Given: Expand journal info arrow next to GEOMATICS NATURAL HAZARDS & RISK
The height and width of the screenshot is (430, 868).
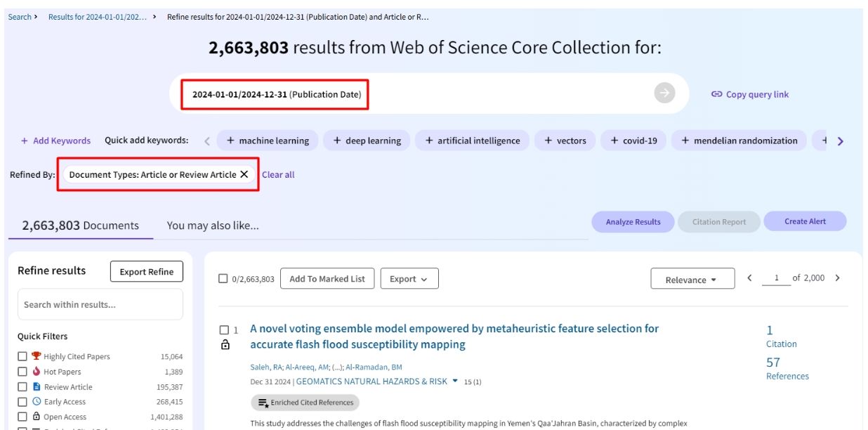Looking at the screenshot, I should (455, 381).
